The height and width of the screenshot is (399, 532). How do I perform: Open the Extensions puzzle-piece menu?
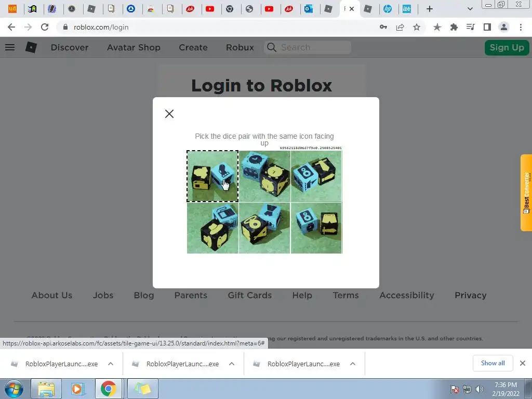tap(454, 27)
